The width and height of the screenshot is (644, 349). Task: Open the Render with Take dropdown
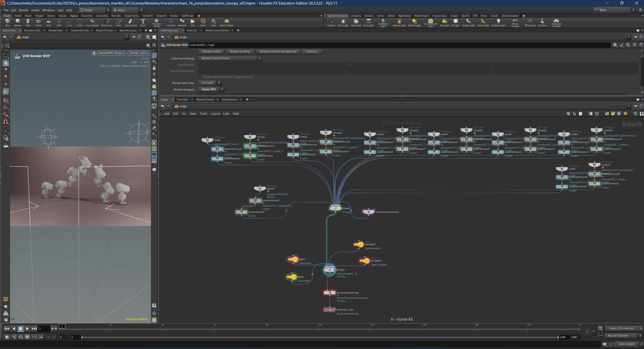(210, 83)
